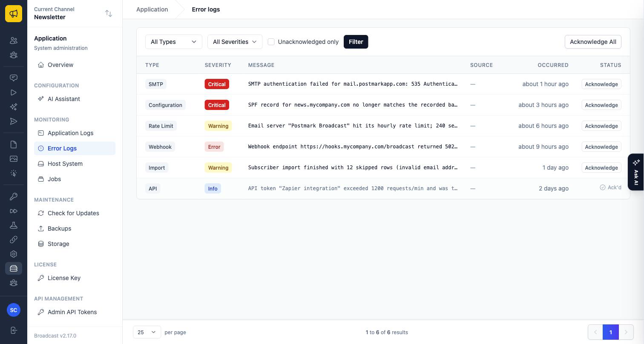The image size is (644, 344).
Task: Click the Filter button
Action: point(356,42)
